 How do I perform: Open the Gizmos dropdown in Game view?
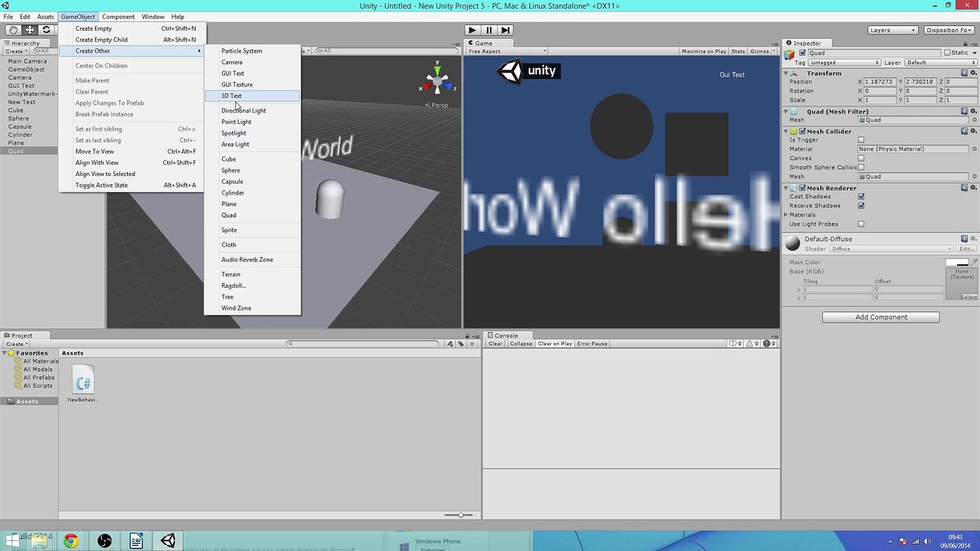762,51
